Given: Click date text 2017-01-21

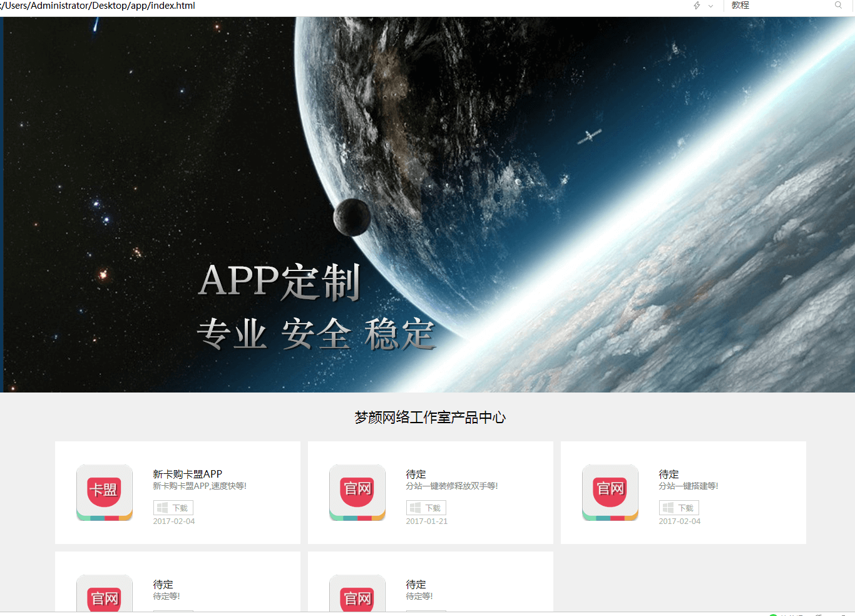Looking at the screenshot, I should pos(427,521).
